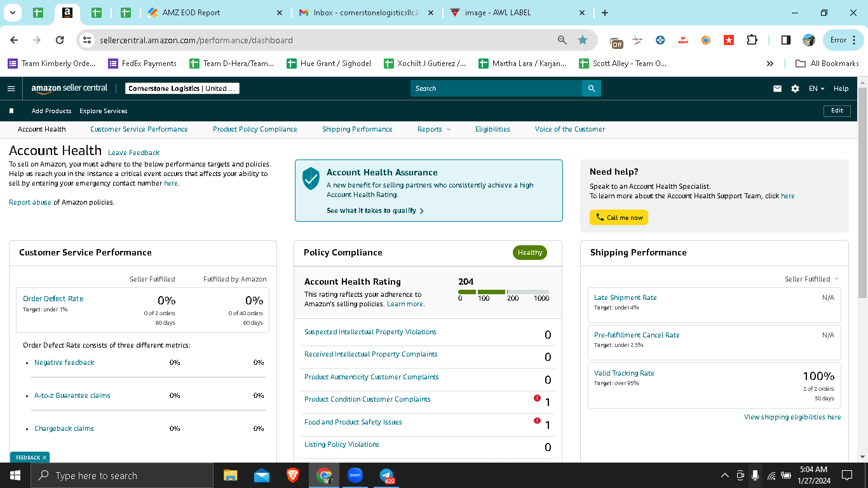The image size is (868, 488).
Task: Open Telegram from the taskbar
Action: [x=386, y=475]
